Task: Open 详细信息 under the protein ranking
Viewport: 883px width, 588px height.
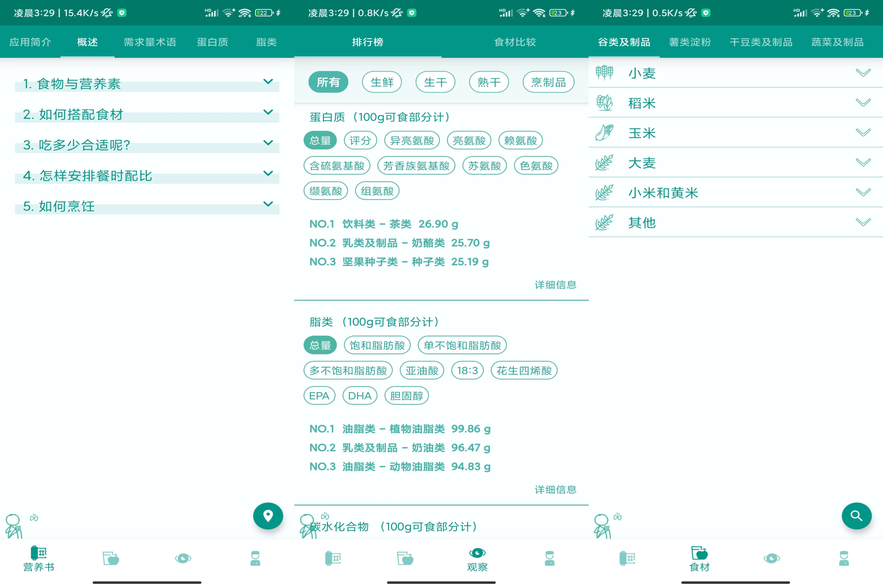Action: pos(555,285)
